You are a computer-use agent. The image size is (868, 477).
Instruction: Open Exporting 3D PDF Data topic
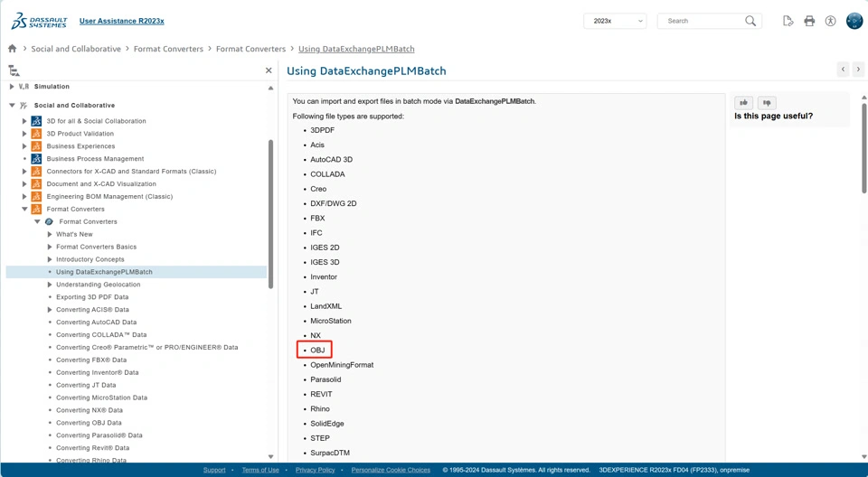pos(92,297)
